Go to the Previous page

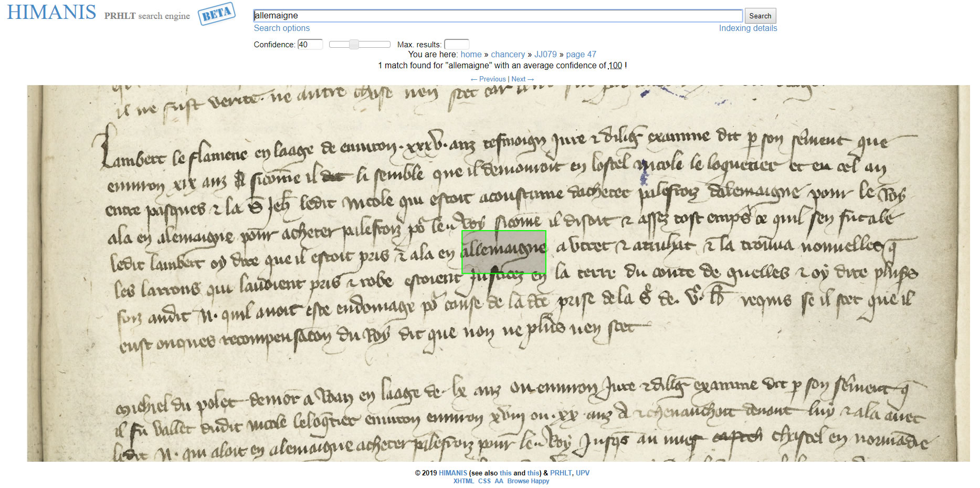(489, 79)
